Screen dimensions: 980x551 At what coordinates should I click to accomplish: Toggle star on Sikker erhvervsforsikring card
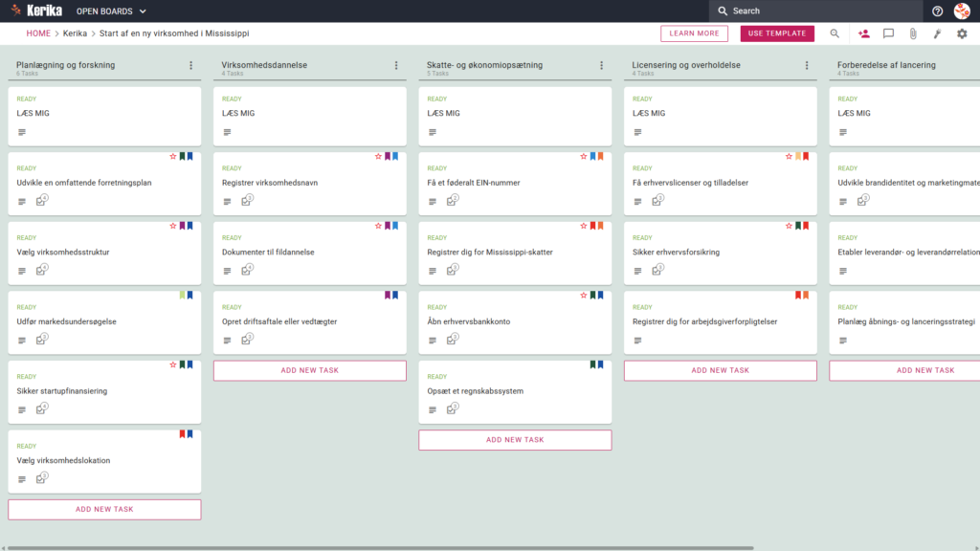click(789, 226)
